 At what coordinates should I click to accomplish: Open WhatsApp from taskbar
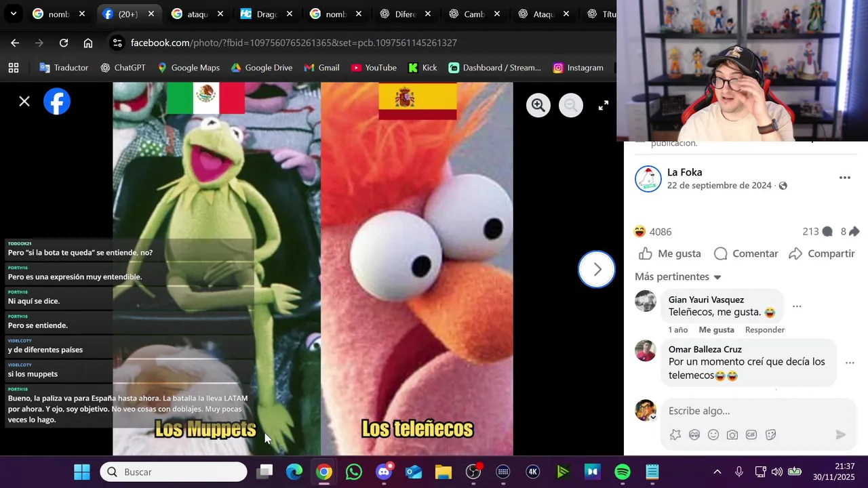pyautogui.click(x=354, y=472)
